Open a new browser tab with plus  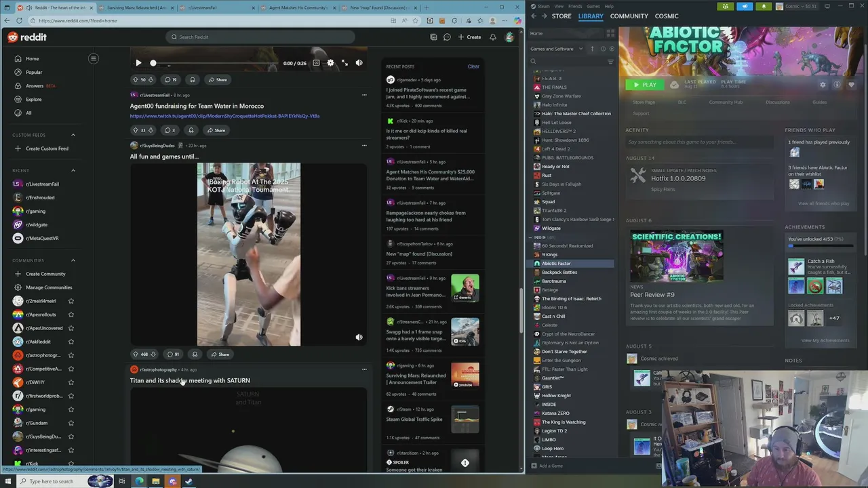coord(426,7)
